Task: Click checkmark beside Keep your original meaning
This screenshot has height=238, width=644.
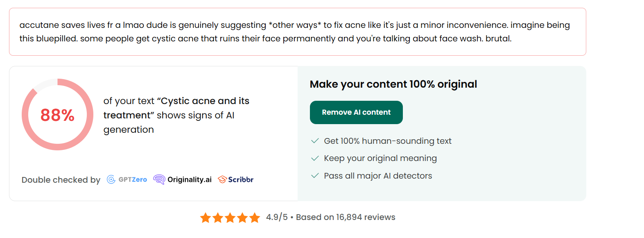Action: [315, 158]
